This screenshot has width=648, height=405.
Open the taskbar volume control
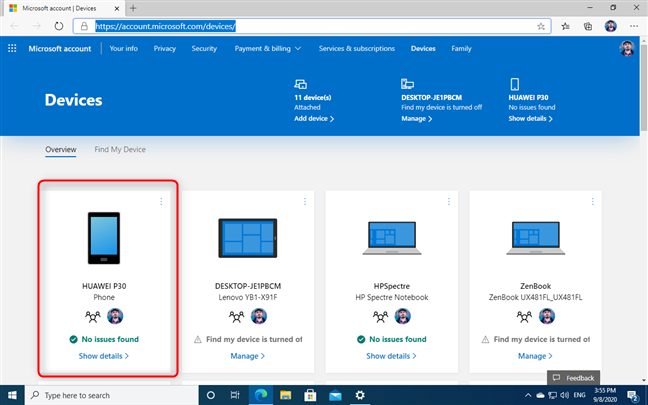coord(565,395)
